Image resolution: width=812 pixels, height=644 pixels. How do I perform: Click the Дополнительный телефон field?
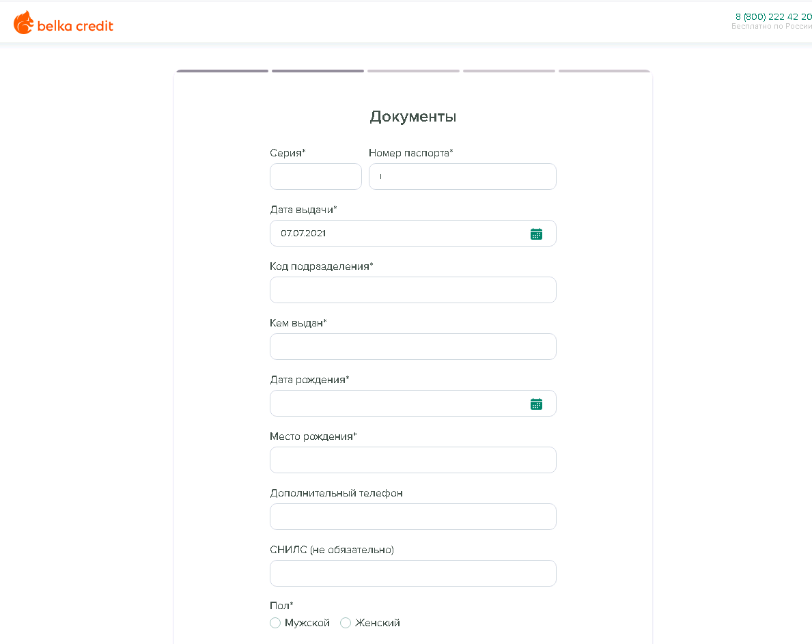(412, 516)
